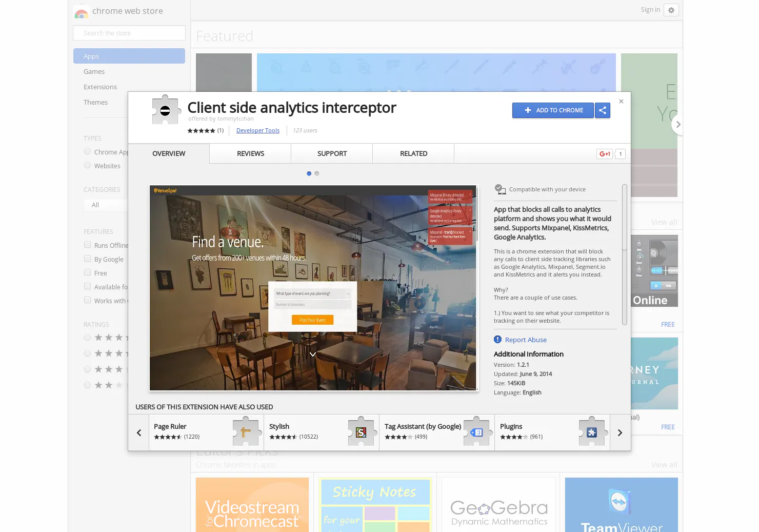The width and height of the screenshot is (759, 532).
Task: Select the second screenshot dot indicator
Action: [317, 173]
